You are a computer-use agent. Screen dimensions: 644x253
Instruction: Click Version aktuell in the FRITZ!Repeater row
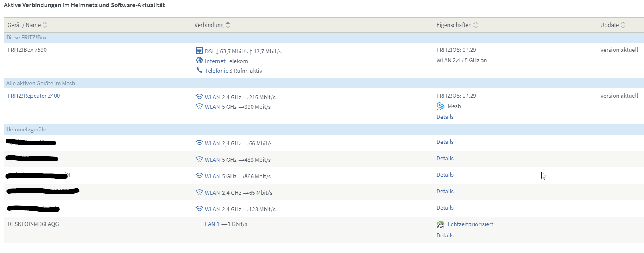619,96
